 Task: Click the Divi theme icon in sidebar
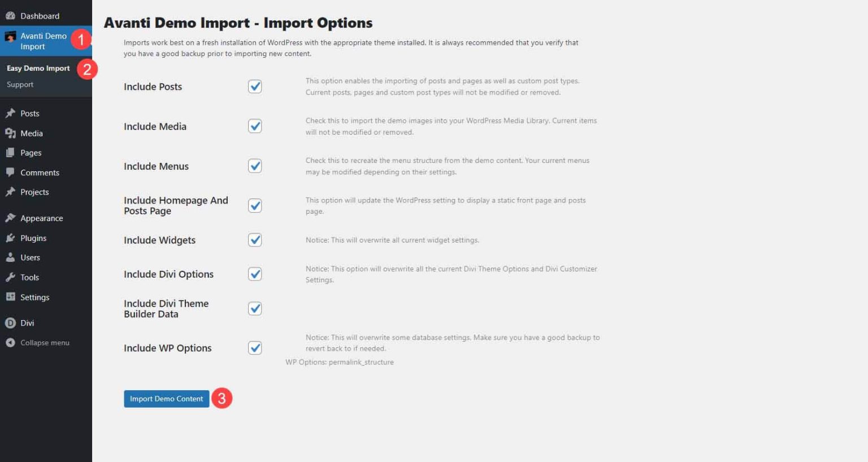pos(10,322)
